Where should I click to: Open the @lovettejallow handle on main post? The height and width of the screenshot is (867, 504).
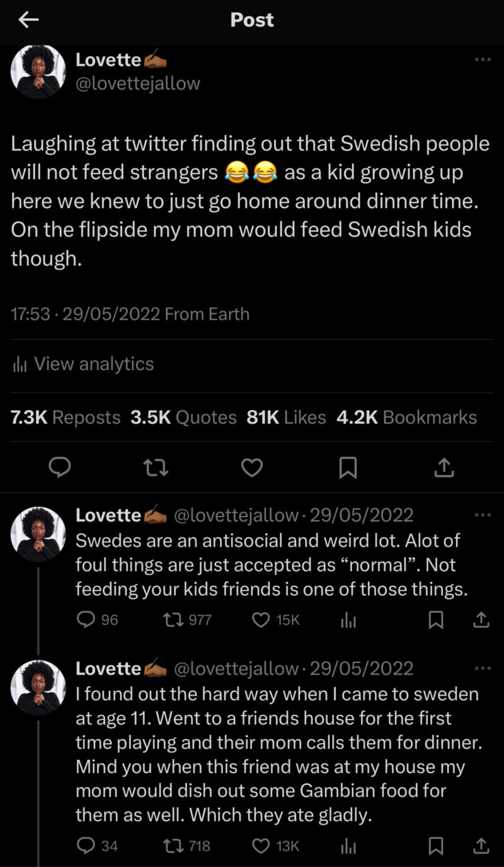tap(138, 83)
